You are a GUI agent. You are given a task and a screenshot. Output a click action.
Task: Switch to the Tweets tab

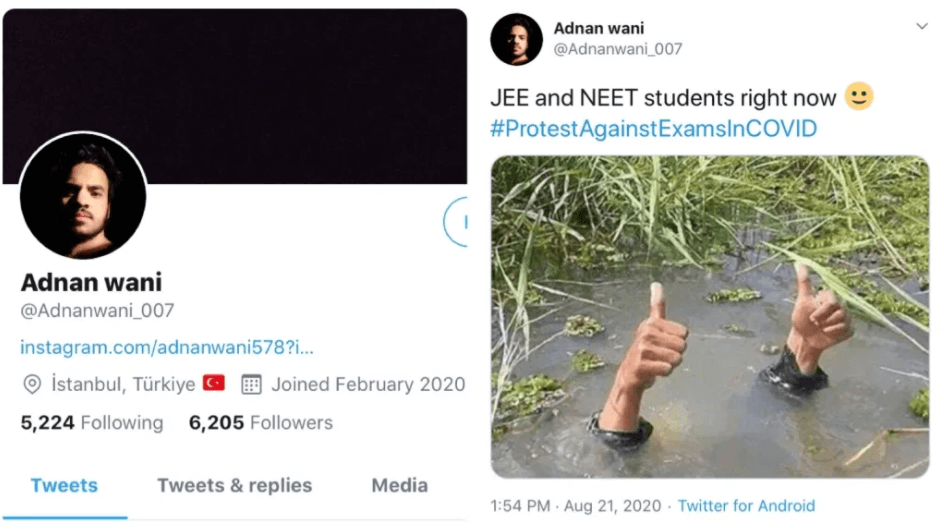point(64,486)
